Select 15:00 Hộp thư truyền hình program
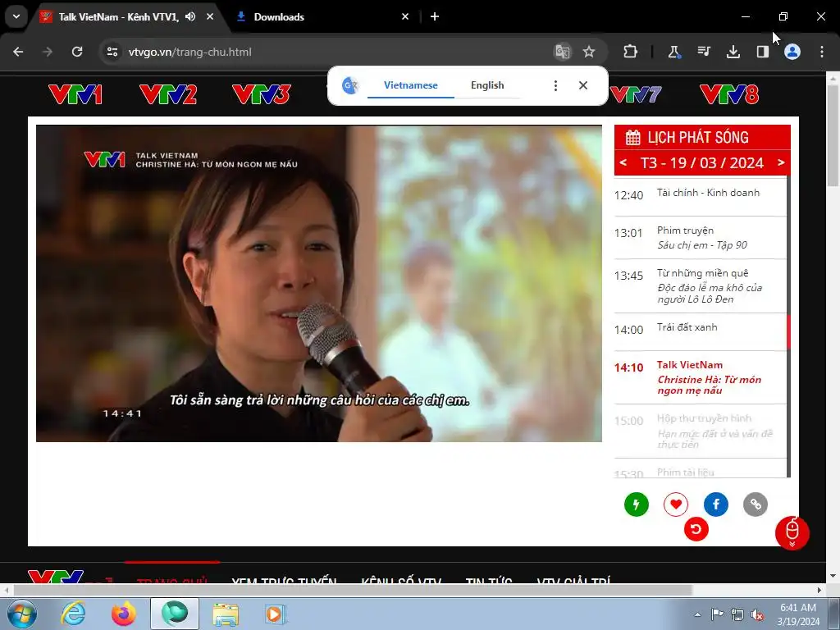Image resolution: width=840 pixels, height=630 pixels. (x=700, y=431)
